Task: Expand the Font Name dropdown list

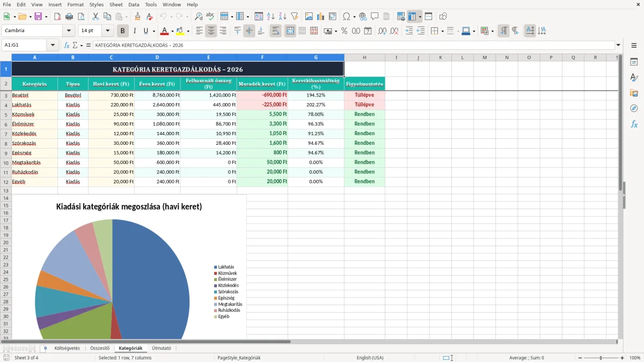Action: pos(68,31)
